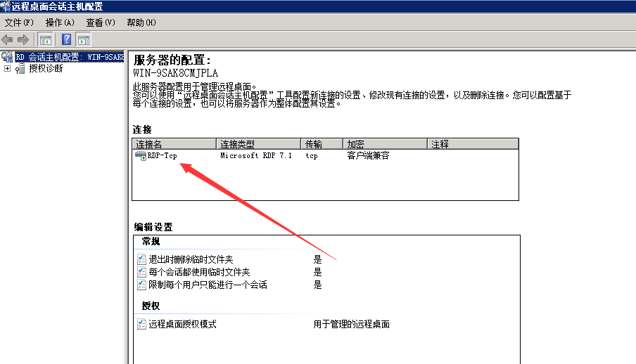Expand the 授权诊断 tree node
The image size is (636, 364).
click(7, 69)
